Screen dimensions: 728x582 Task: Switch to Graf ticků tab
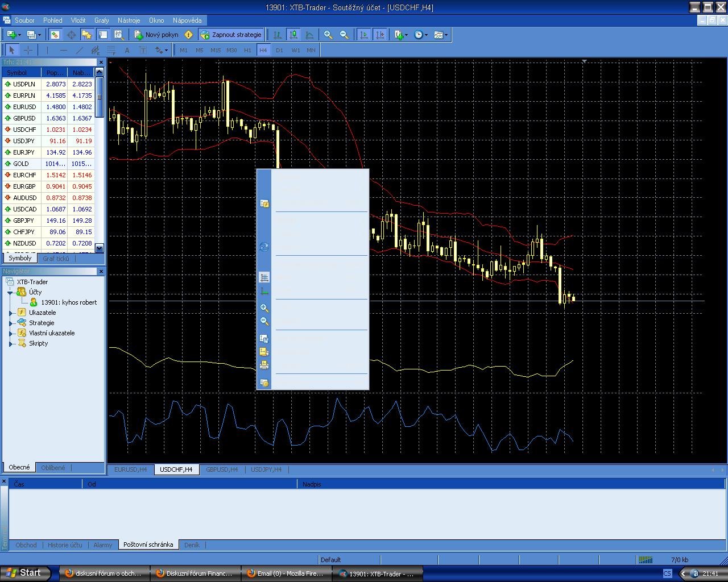click(x=56, y=259)
